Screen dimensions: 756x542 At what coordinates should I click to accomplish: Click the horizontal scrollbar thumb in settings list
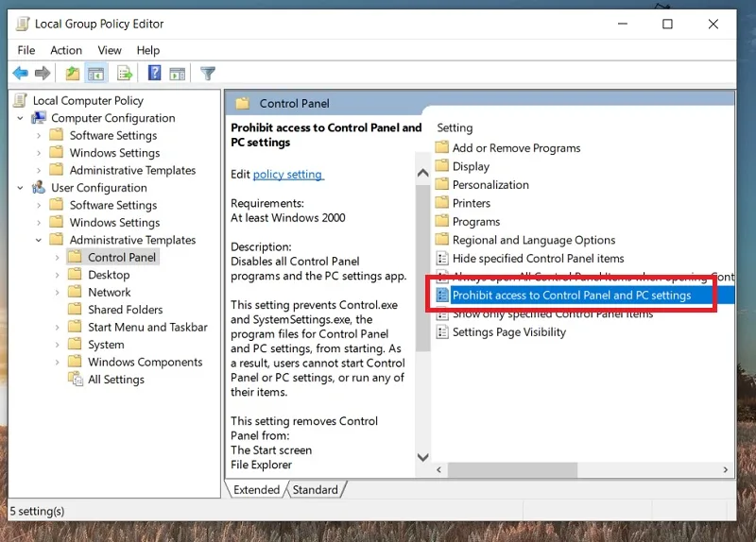(x=512, y=469)
